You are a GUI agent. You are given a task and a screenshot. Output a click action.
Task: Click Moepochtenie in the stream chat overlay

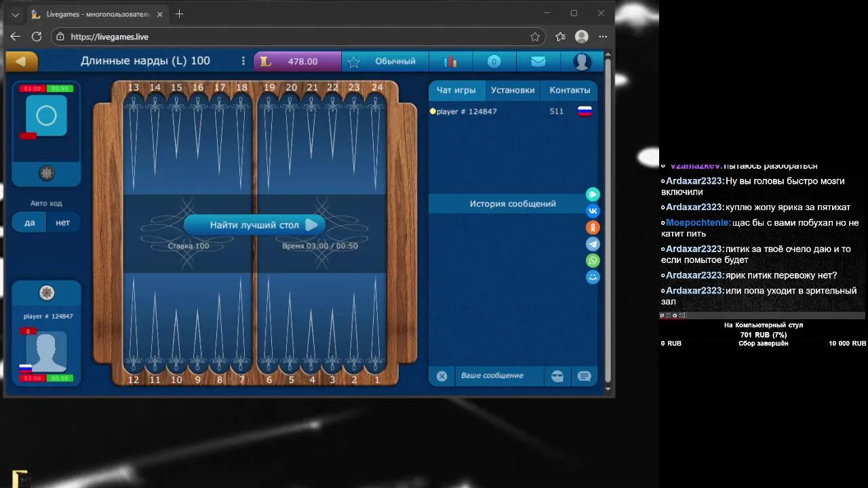click(698, 222)
